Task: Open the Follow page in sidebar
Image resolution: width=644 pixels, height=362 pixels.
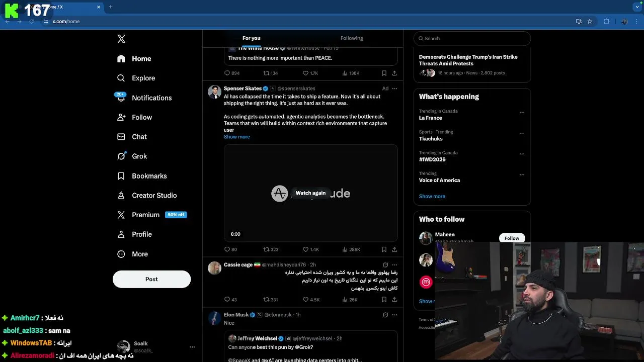Action: 134,117
